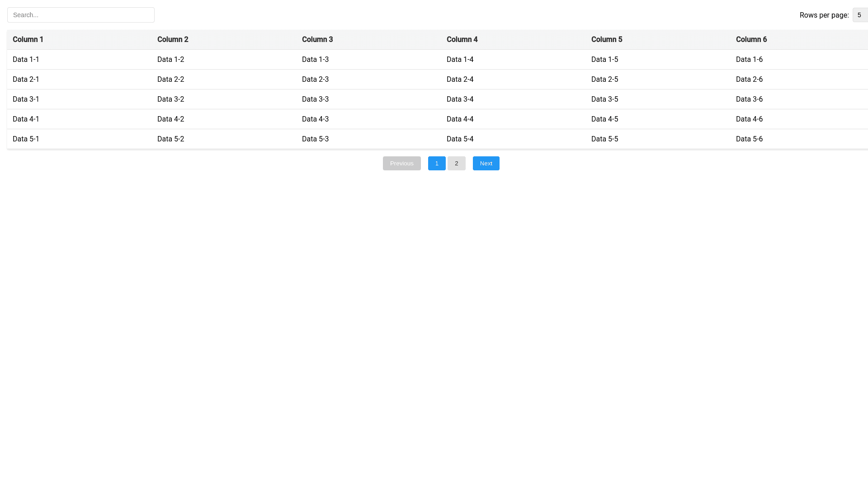
Task: Select the Data 5-6 cell
Action: pos(749,139)
